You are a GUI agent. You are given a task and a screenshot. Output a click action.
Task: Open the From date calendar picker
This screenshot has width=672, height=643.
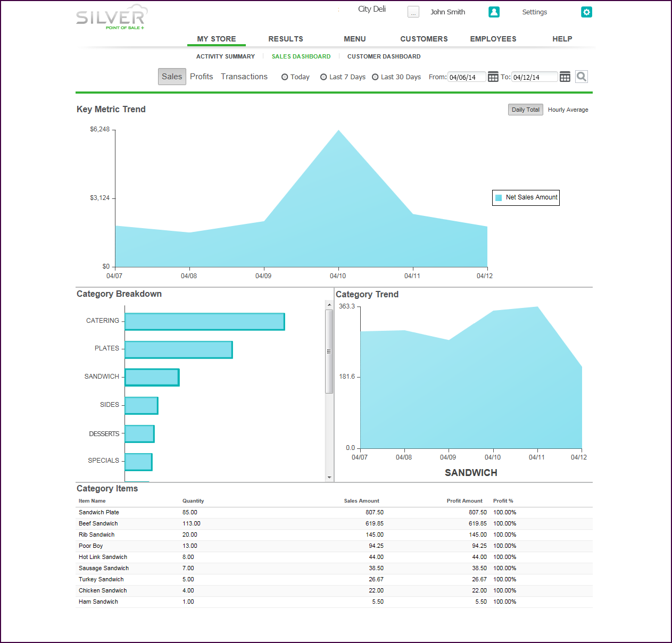pyautogui.click(x=493, y=77)
